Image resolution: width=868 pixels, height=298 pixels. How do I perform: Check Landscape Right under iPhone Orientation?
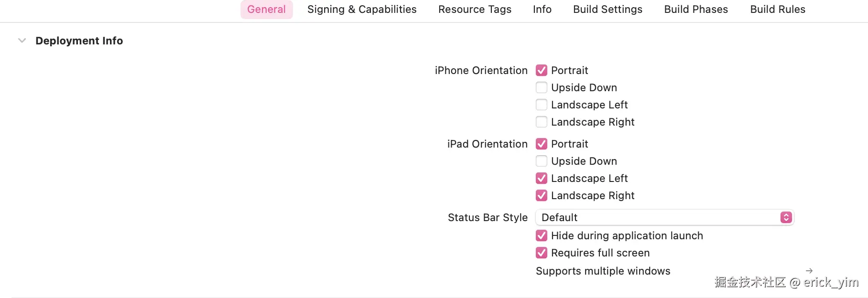[x=542, y=122]
